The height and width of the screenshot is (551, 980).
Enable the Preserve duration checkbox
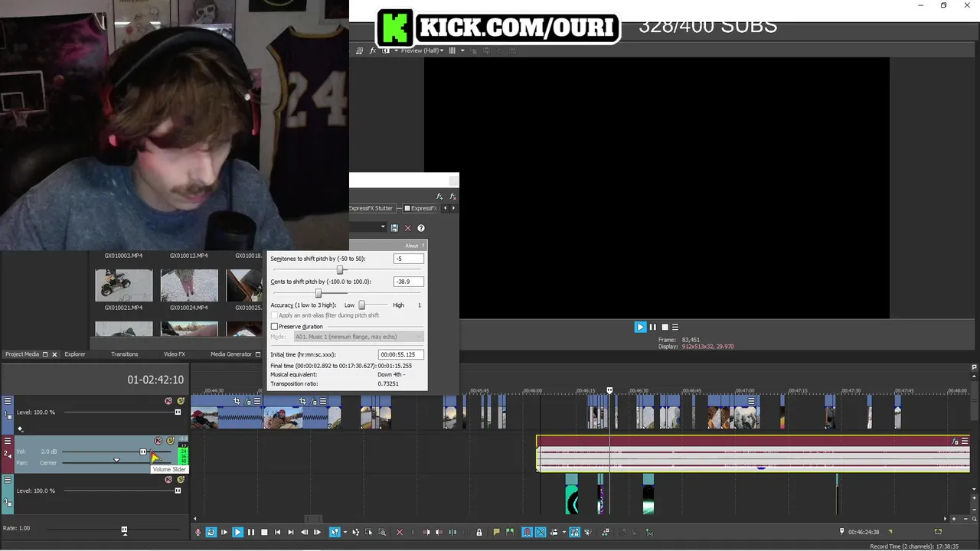[x=274, y=327]
